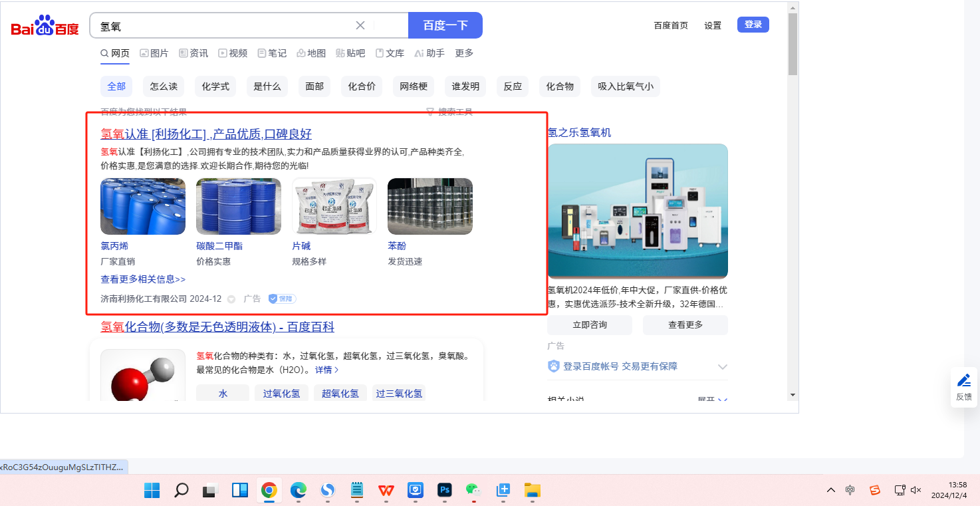
Task: Select the 水 compound tag
Action: click(223, 393)
